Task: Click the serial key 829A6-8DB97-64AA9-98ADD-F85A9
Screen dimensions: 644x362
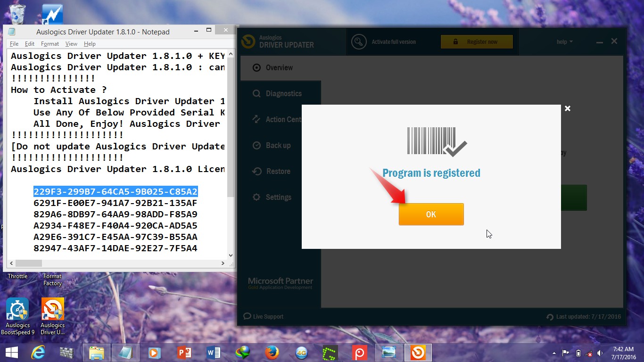Action: [x=116, y=214]
